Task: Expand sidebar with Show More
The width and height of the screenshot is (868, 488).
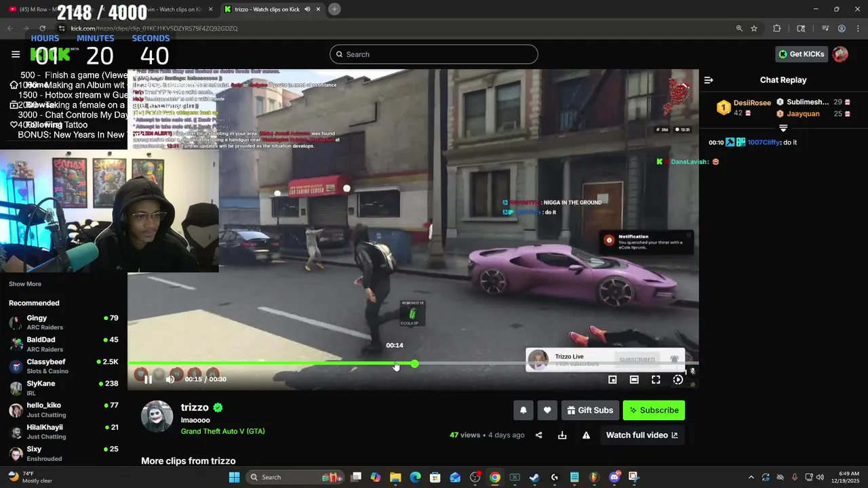Action: point(25,284)
